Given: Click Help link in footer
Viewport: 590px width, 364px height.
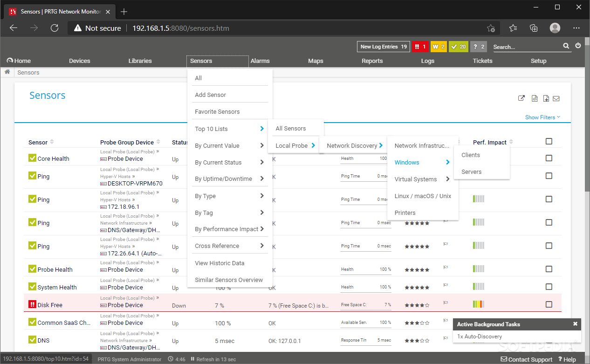Looking at the screenshot, I should (566, 359).
